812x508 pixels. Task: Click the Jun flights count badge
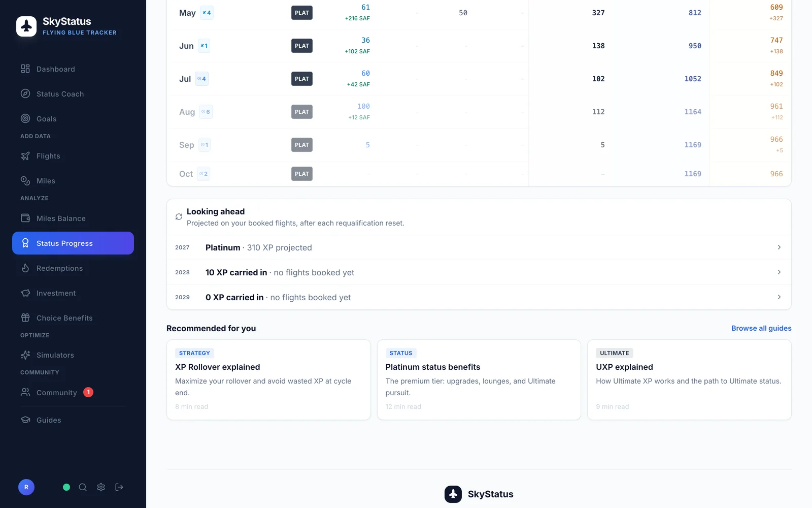[204, 46]
